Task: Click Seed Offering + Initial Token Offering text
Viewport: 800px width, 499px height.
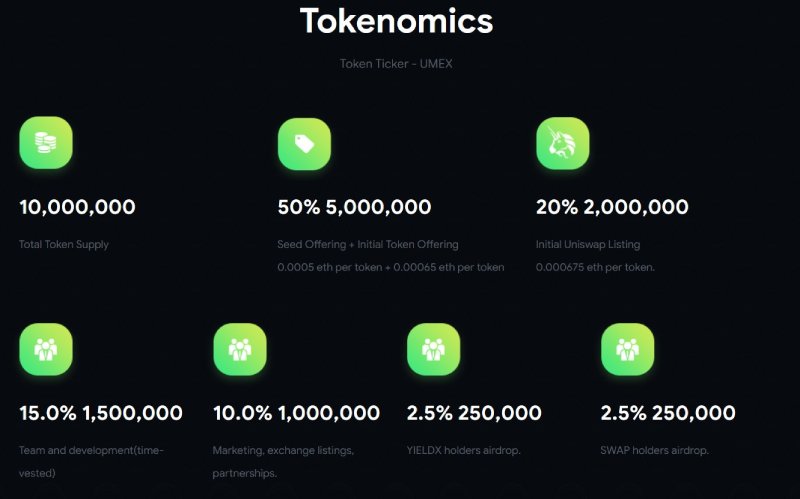Action: [x=367, y=244]
